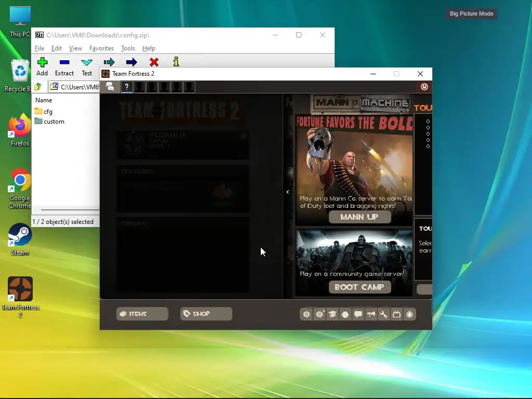The width and height of the screenshot is (532, 399).
Task: Open the File menu in 7-Zip
Action: (x=39, y=48)
